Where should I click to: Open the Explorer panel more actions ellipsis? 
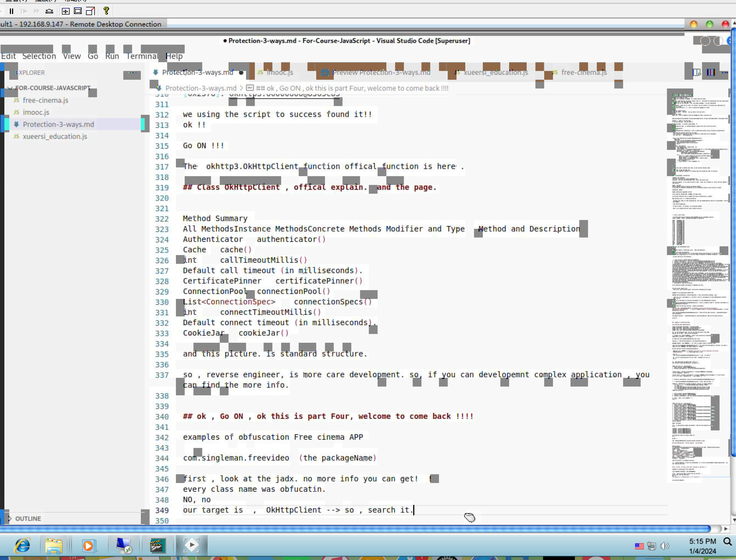point(132,72)
